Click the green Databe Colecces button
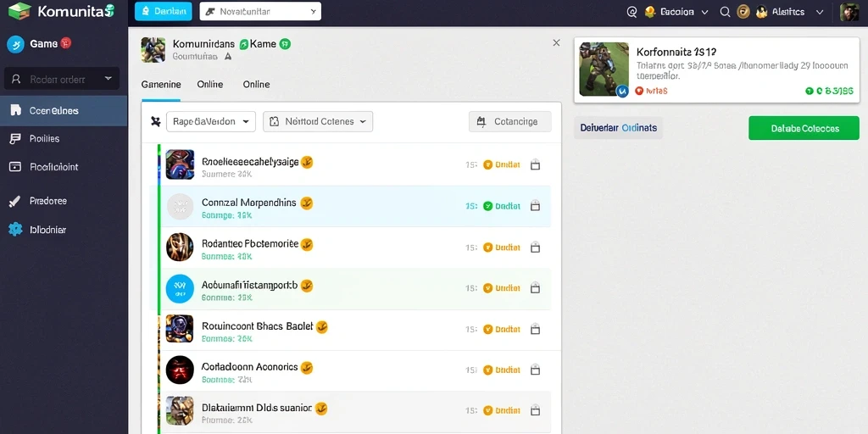Viewport: 868px width, 434px height. pos(804,128)
